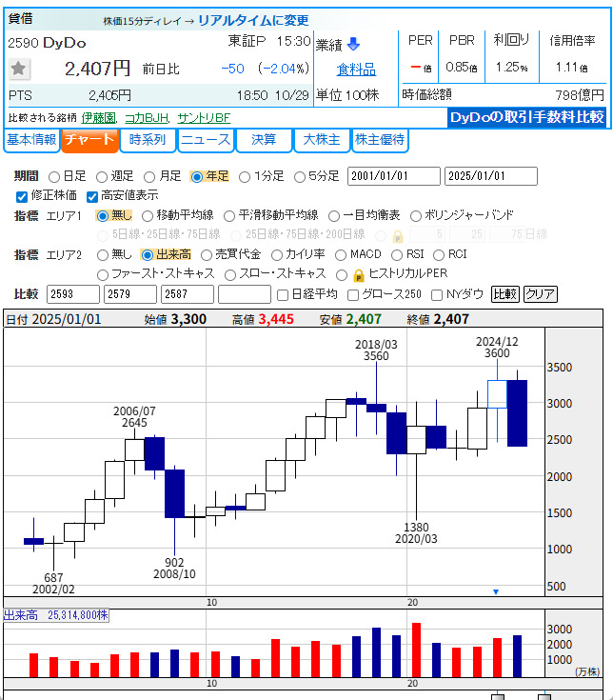This screenshot has width=613, height=700.
Task: Click the start date field 2001/01/01
Action: coord(393,176)
